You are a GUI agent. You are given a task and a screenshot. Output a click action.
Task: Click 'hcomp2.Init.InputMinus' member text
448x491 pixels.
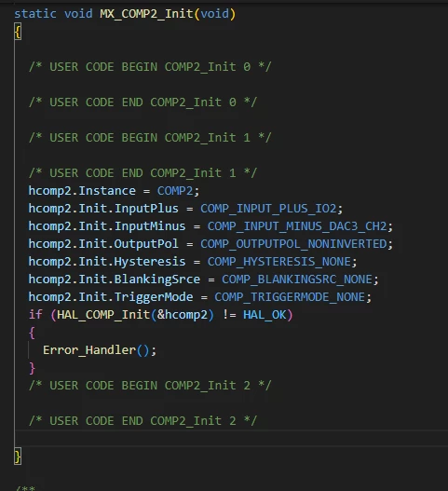click(107, 225)
